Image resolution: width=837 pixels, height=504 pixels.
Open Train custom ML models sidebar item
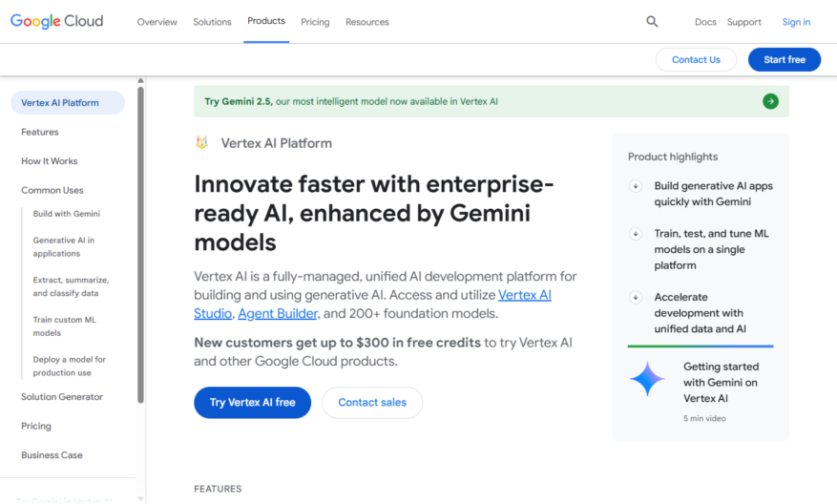[64, 326]
